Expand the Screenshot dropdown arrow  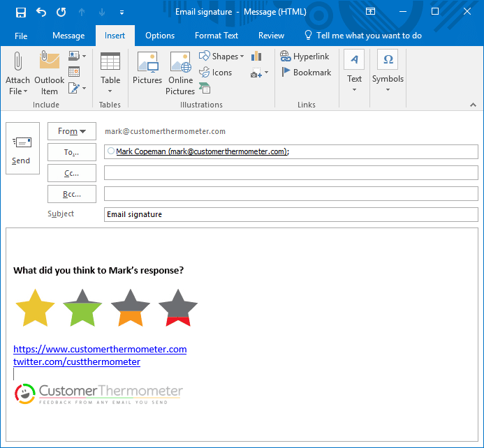coord(266,73)
